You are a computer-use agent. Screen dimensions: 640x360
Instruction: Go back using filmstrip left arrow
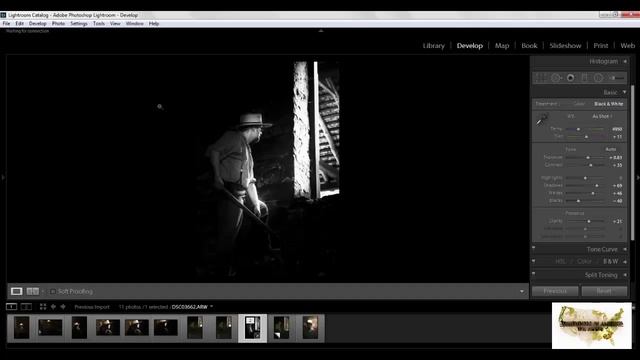(53, 307)
